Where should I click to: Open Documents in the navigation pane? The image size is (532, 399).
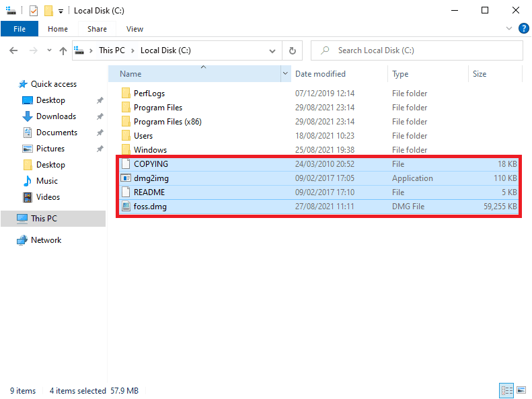coord(56,133)
